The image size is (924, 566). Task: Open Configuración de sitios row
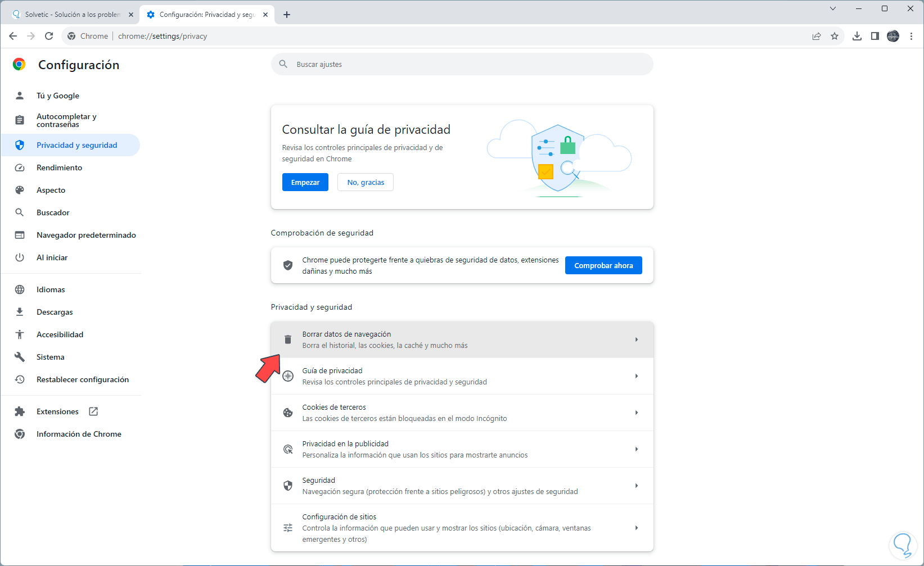462,528
